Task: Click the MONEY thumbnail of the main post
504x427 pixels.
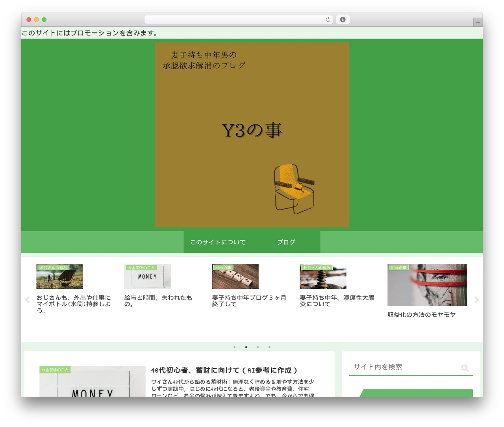Action: tap(93, 381)
